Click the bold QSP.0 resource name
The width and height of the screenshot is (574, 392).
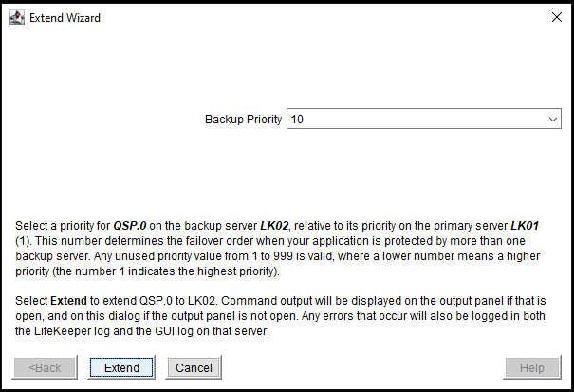tap(133, 227)
